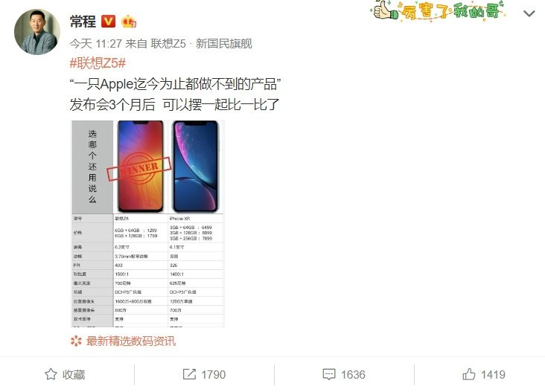Click like count 1419
Image resolution: width=545 pixels, height=392 pixels.
click(493, 375)
